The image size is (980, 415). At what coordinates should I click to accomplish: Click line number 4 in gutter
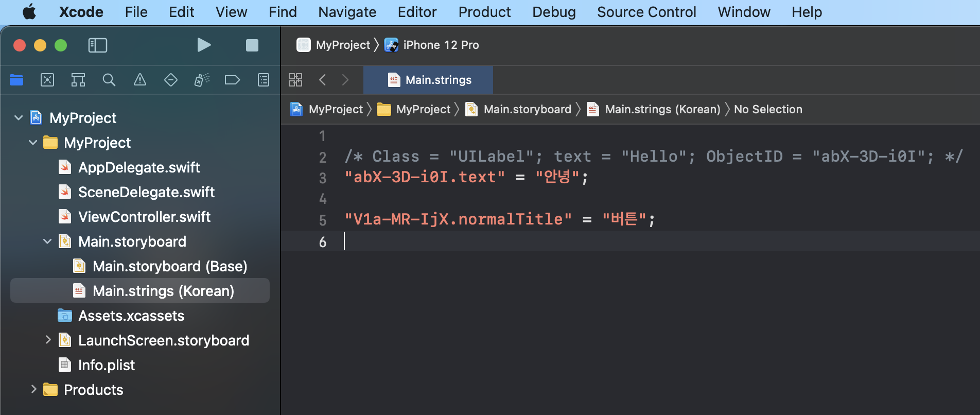pos(323,199)
